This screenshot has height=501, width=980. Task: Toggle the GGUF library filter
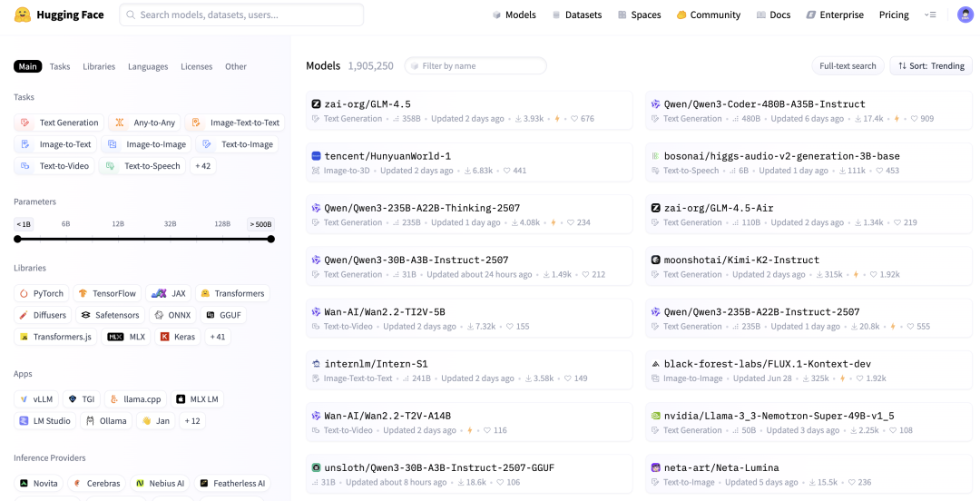click(x=224, y=315)
